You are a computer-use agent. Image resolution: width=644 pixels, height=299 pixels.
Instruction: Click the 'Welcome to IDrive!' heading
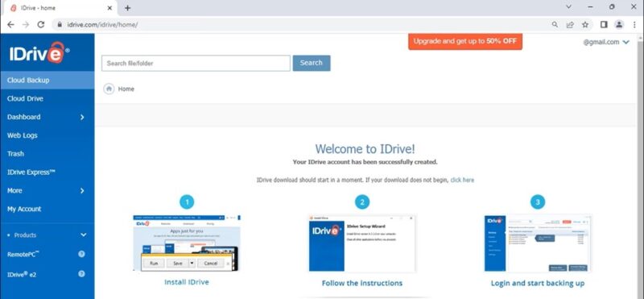click(x=365, y=149)
